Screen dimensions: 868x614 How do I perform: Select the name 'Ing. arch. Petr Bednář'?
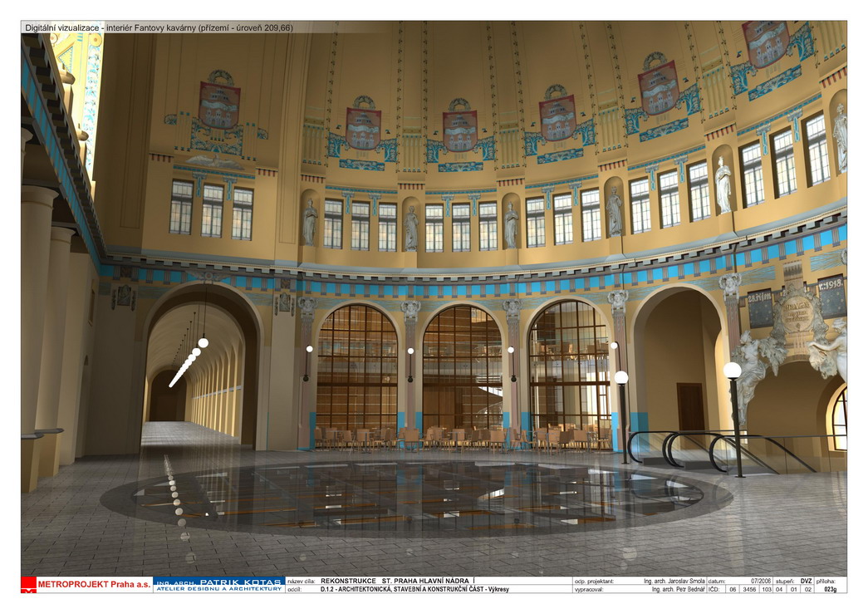coord(678,589)
